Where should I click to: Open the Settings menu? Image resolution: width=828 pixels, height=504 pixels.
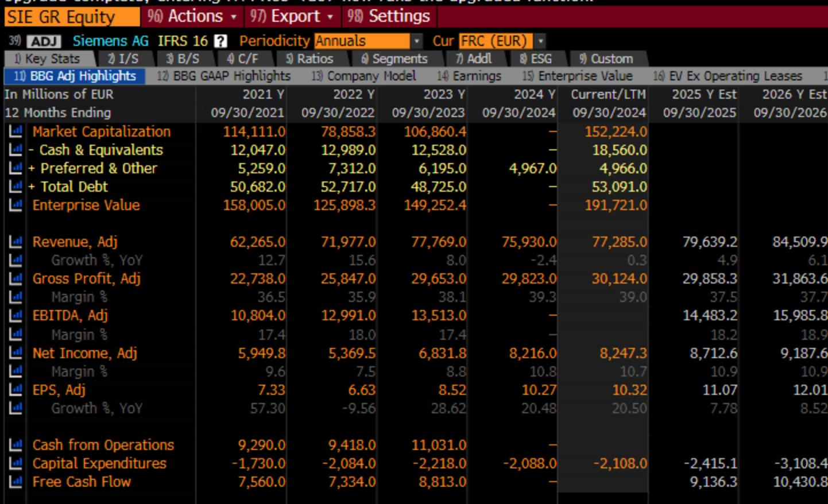tap(389, 16)
